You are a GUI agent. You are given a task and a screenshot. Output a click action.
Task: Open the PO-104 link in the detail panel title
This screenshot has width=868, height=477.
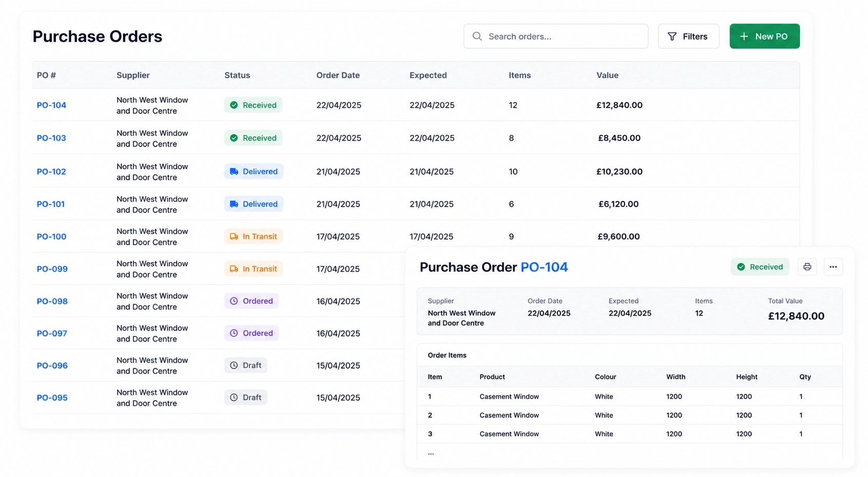(544, 267)
